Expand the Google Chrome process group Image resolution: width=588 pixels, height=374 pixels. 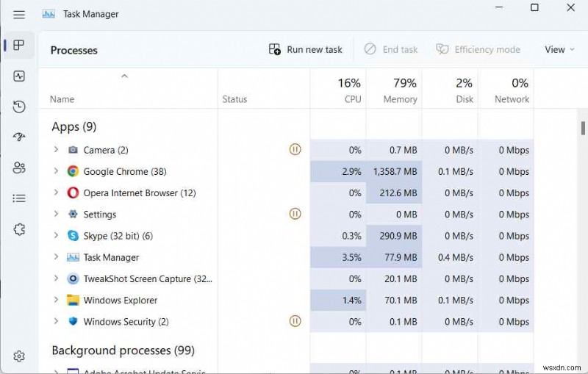pos(56,171)
